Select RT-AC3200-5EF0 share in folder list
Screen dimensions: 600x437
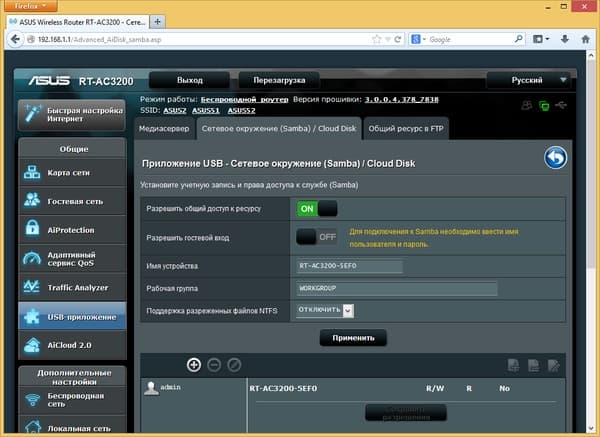pos(283,389)
